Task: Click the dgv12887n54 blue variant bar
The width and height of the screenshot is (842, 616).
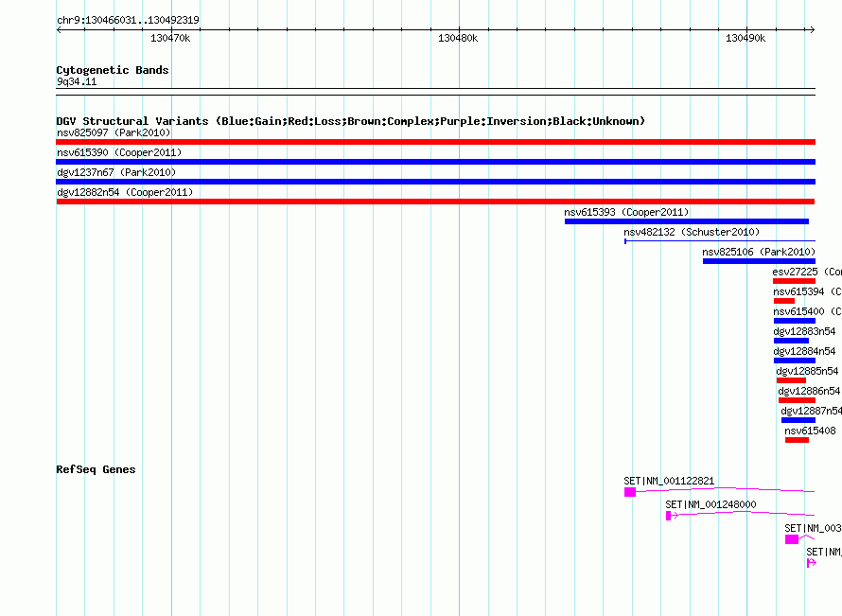Action: [x=798, y=420]
